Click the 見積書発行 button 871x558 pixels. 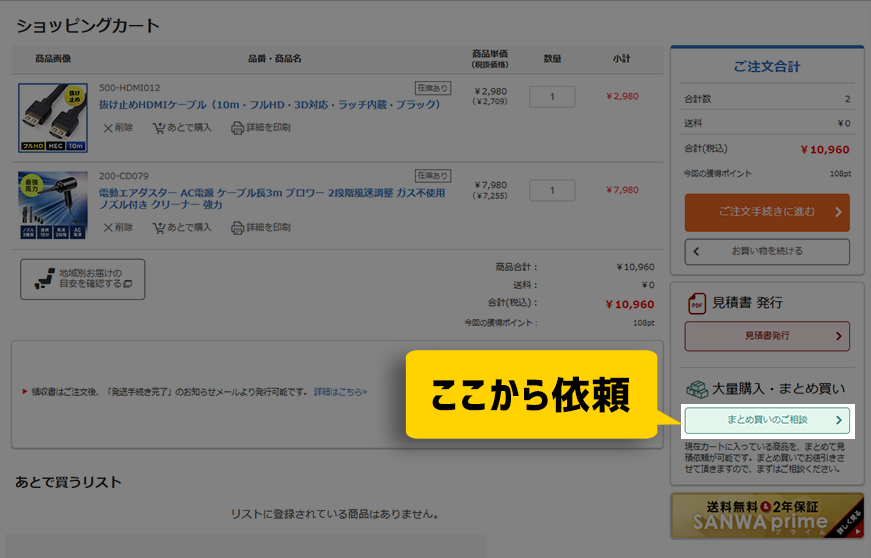tap(767, 336)
